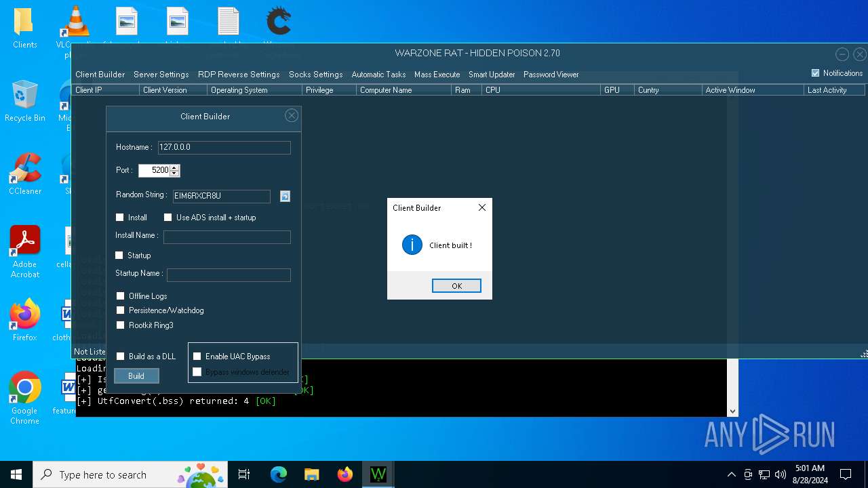Show hidden system tray icons

pos(732,474)
